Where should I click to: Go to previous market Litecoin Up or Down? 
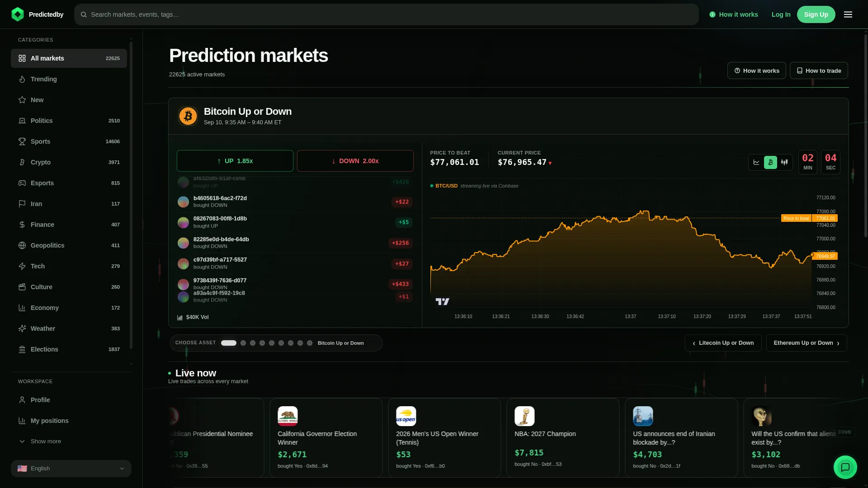723,343
